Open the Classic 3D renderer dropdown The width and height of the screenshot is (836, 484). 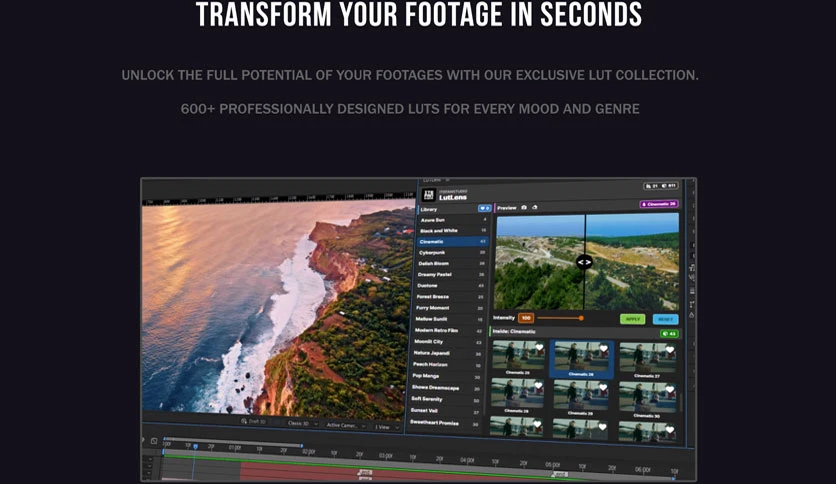[302, 424]
